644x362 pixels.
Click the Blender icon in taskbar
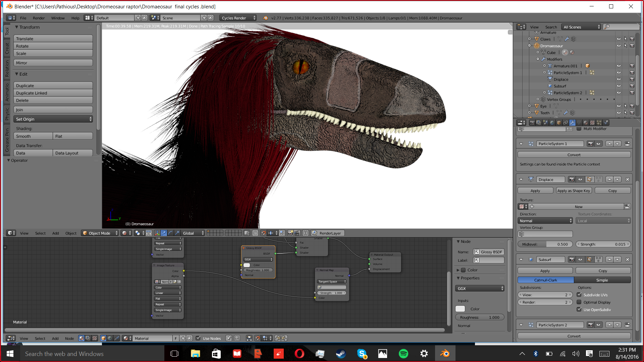[x=445, y=354]
